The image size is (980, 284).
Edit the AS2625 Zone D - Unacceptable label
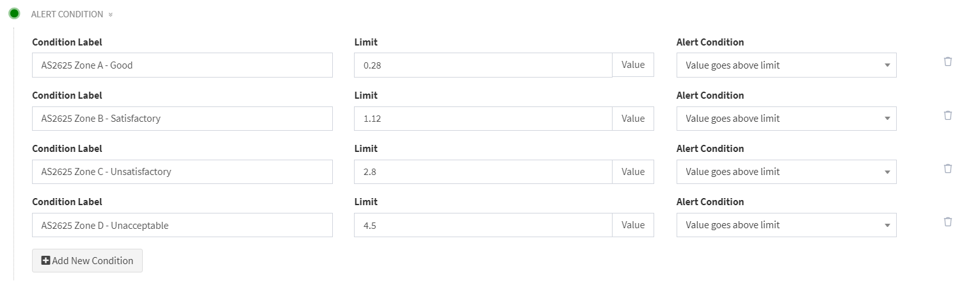pos(182,225)
